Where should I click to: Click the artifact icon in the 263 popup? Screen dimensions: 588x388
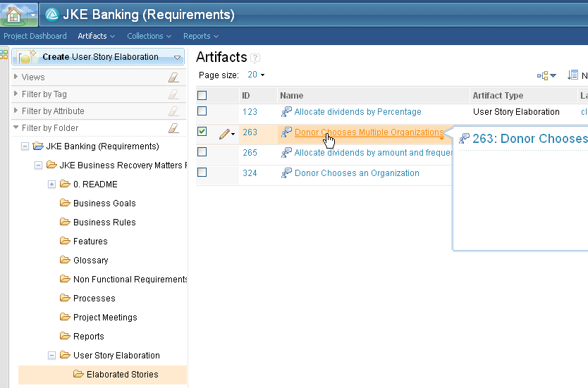[464, 139]
